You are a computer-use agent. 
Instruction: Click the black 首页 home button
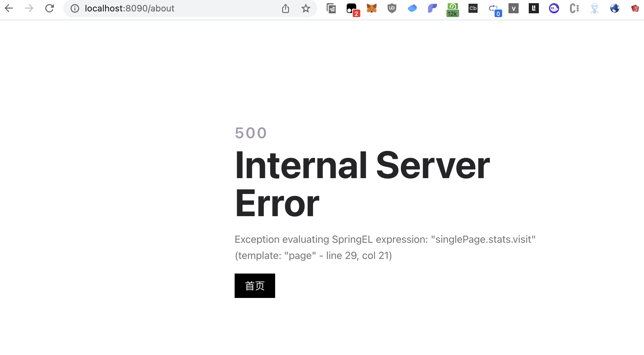point(255,286)
